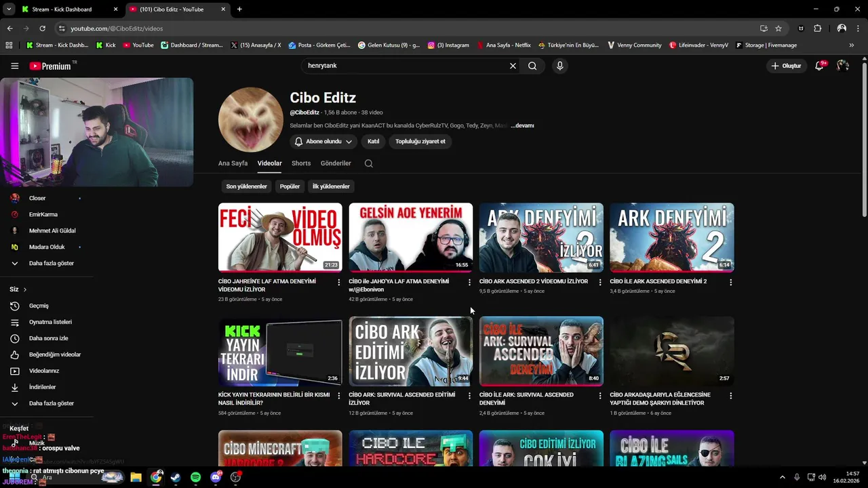
Task: Open Discord from the Windows taskbar
Action: point(216,477)
